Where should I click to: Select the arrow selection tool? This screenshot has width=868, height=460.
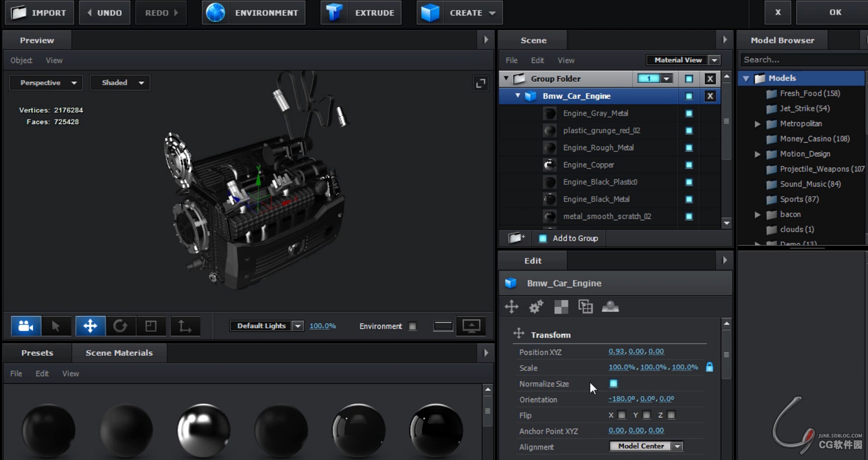[x=56, y=326]
